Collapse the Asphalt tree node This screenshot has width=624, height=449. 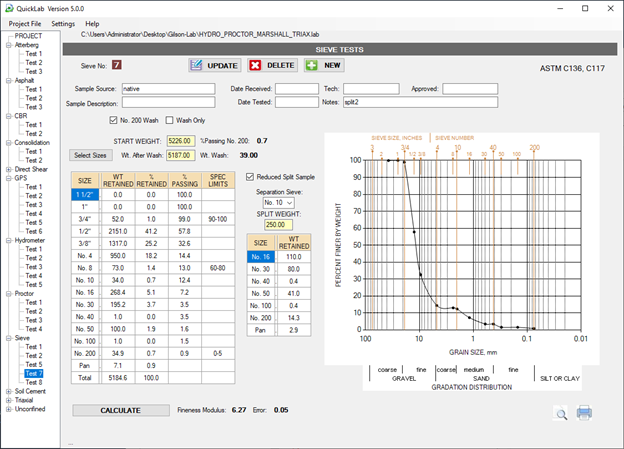point(9,80)
